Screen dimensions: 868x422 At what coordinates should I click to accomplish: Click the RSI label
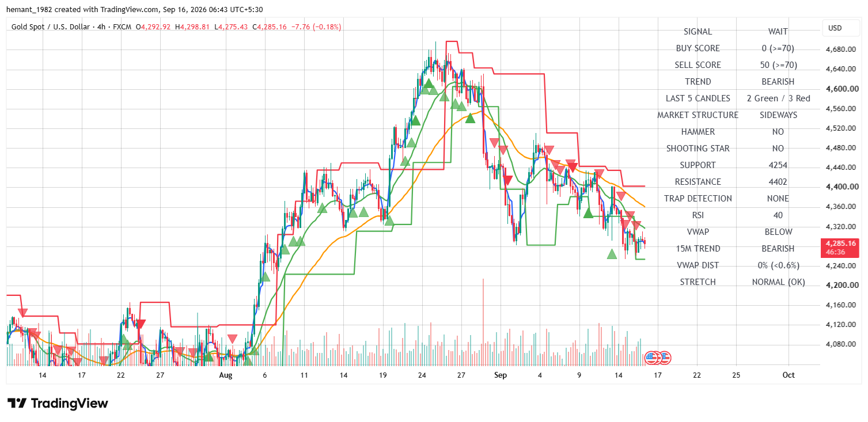pos(698,215)
